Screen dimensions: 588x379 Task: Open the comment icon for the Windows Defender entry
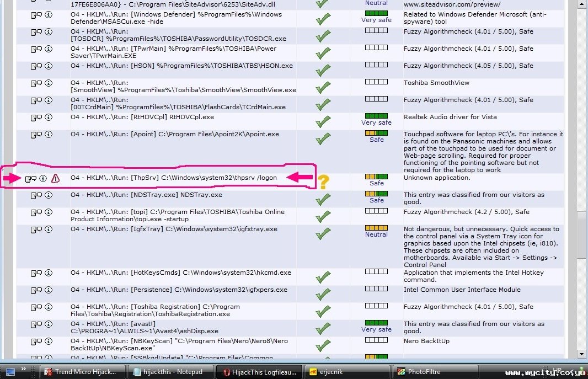(36, 15)
